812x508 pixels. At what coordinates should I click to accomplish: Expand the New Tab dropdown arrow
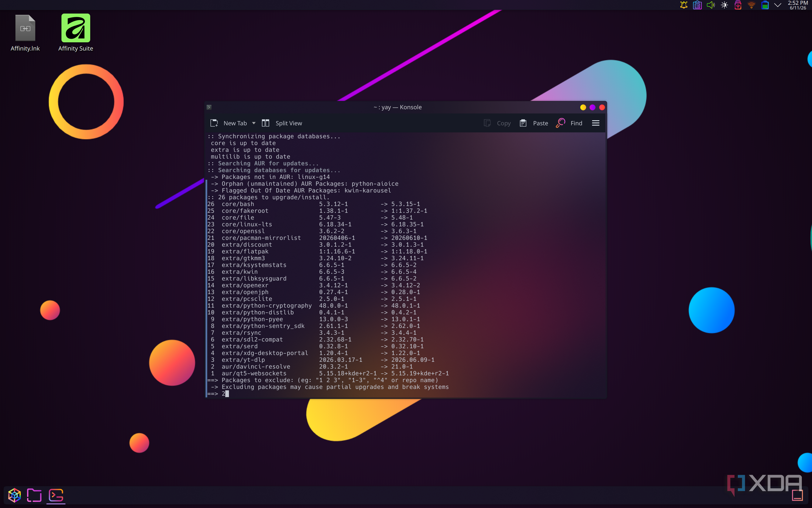click(254, 123)
